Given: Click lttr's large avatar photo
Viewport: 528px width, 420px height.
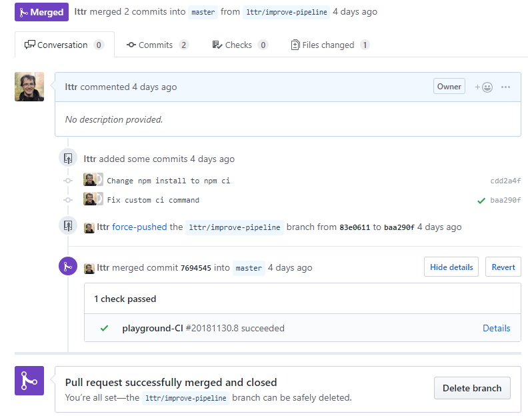Looking at the screenshot, I should tap(29, 87).
